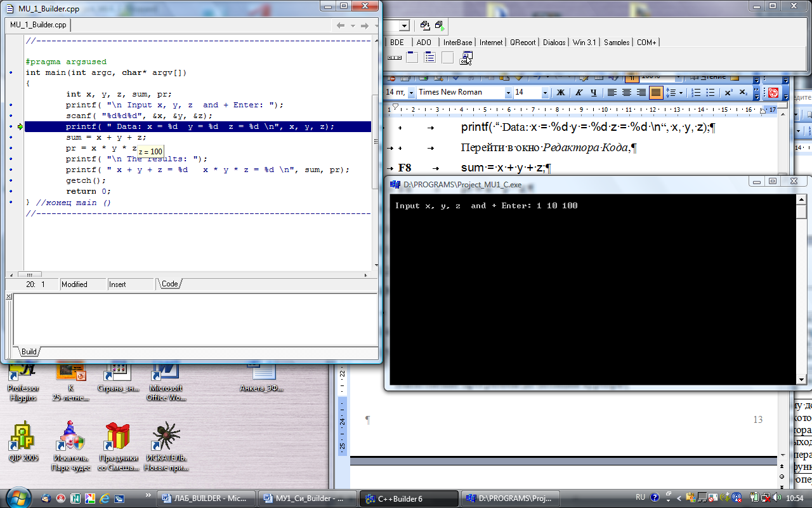This screenshot has width=812, height=508.
Task: Launch Internet Explorer from quick launch
Action: (103, 498)
